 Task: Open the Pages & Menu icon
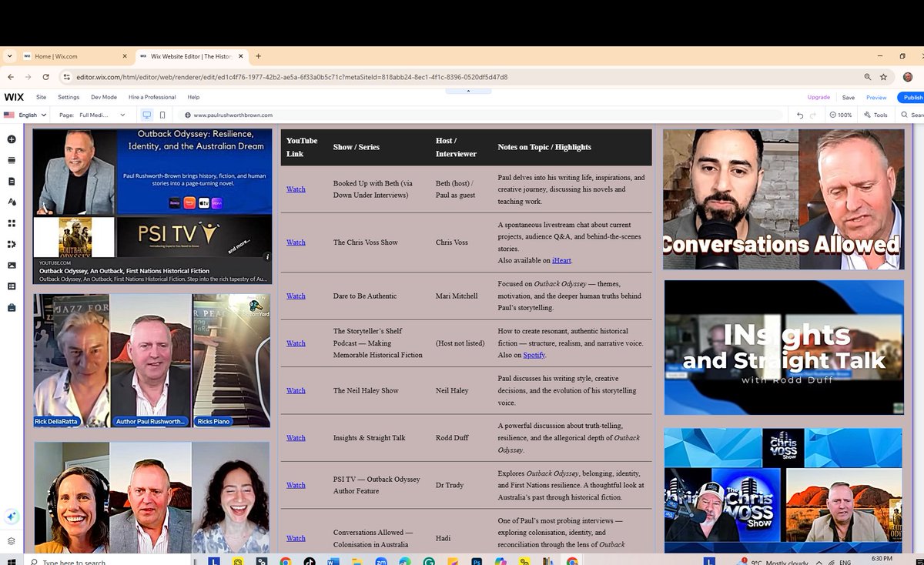[x=12, y=182]
